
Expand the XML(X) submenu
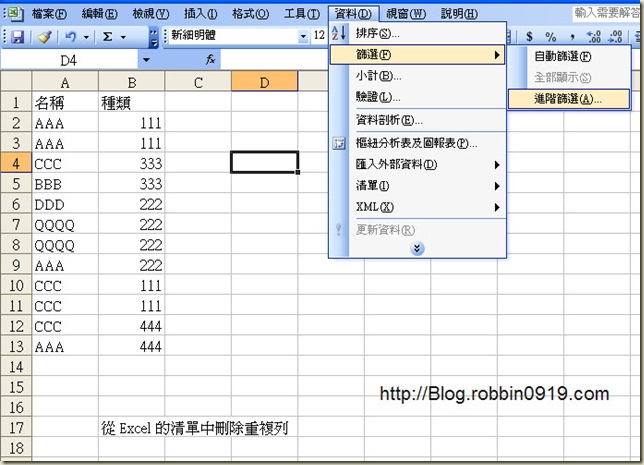[418, 207]
